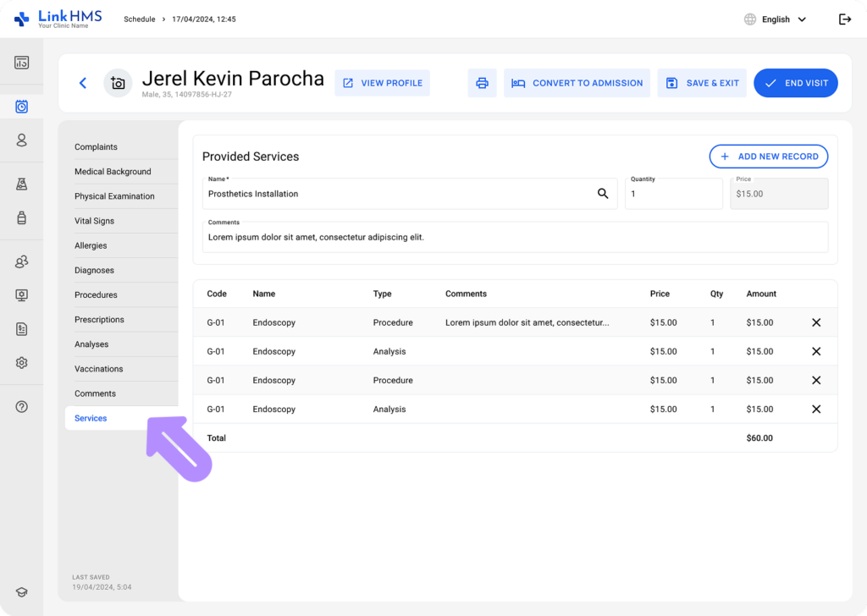Click the back chevron beside patient name

pos(82,83)
